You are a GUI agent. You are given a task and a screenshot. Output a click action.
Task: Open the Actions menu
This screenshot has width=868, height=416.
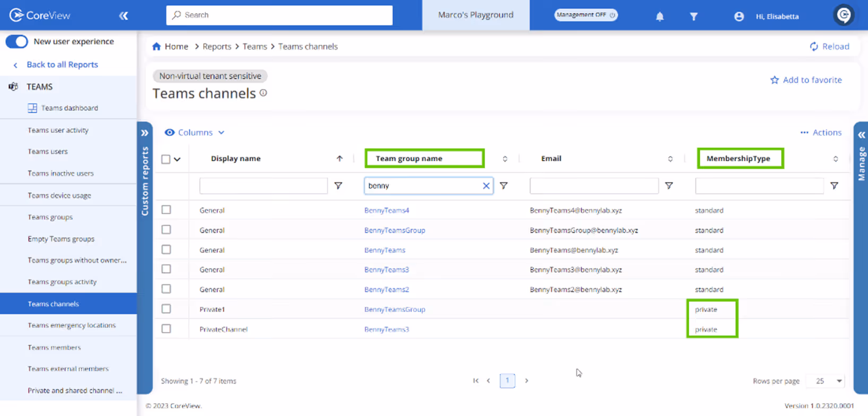[821, 133]
